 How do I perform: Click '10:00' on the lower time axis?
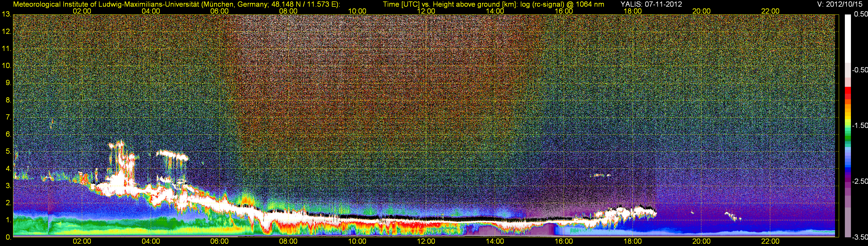point(357,242)
